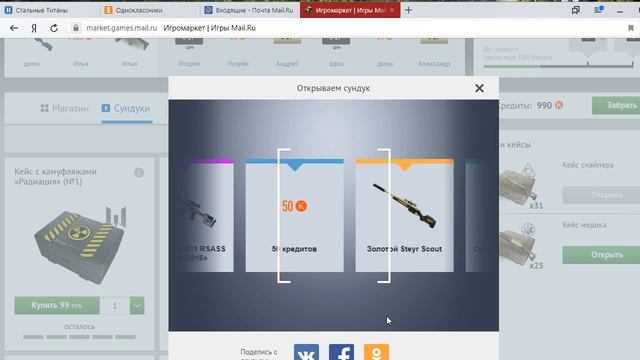Click Купить 99 руб button
The width and height of the screenshot is (640, 360).
[x=57, y=305]
